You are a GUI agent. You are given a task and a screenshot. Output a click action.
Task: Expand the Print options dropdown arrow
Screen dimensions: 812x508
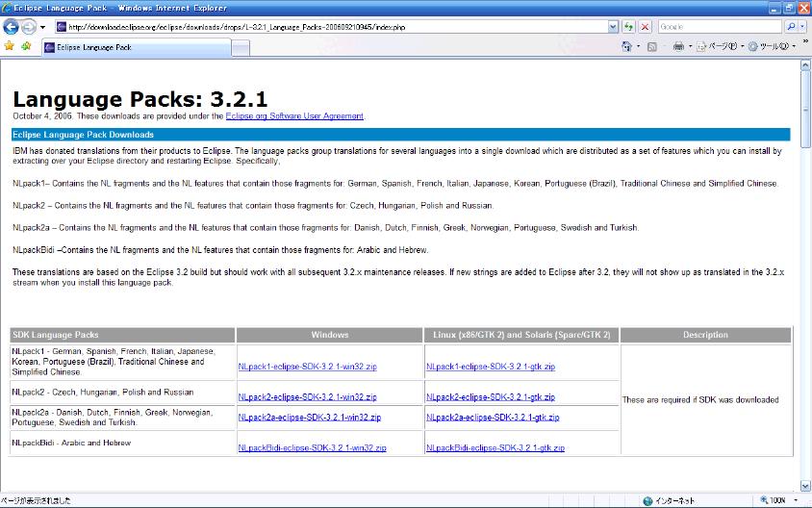[x=691, y=46]
